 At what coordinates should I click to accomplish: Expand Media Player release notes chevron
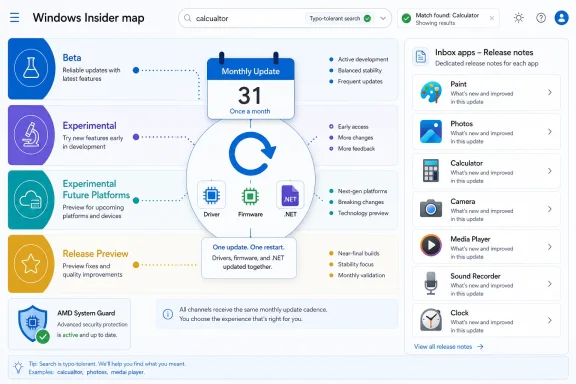click(550, 247)
